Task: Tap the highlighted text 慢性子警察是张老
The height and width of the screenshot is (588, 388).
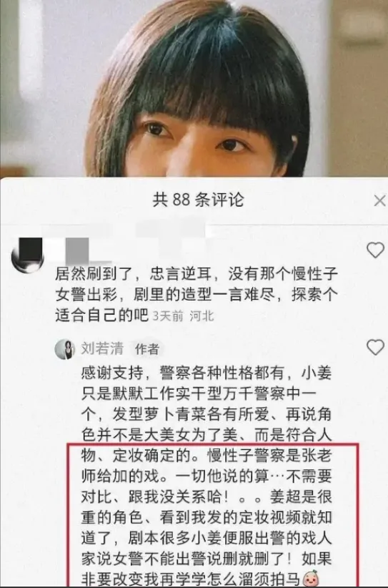Action: click(269, 456)
